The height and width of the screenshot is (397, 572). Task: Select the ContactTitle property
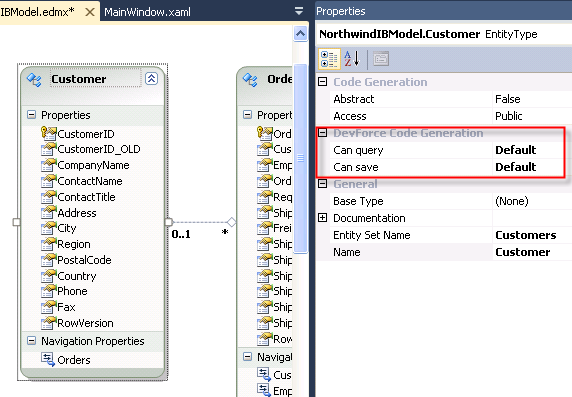(86, 197)
